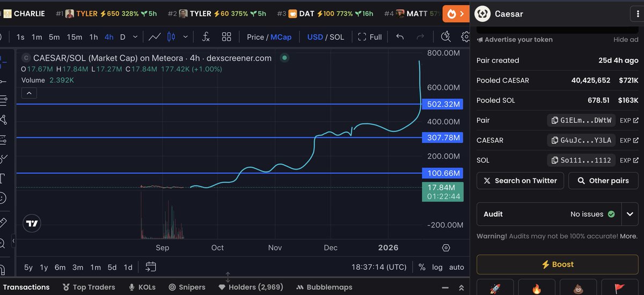The height and width of the screenshot is (295, 644).
Task: Open the chart layout grid icon
Action: coord(226,37)
